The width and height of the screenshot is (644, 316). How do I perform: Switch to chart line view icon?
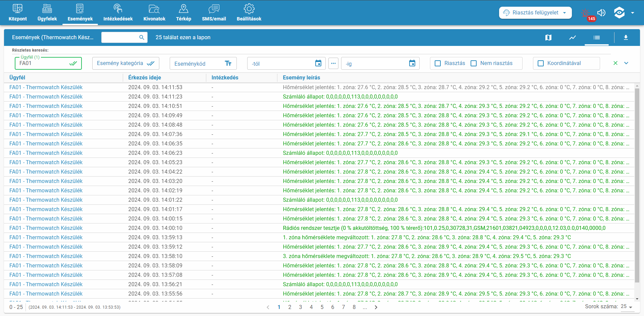[x=573, y=38]
